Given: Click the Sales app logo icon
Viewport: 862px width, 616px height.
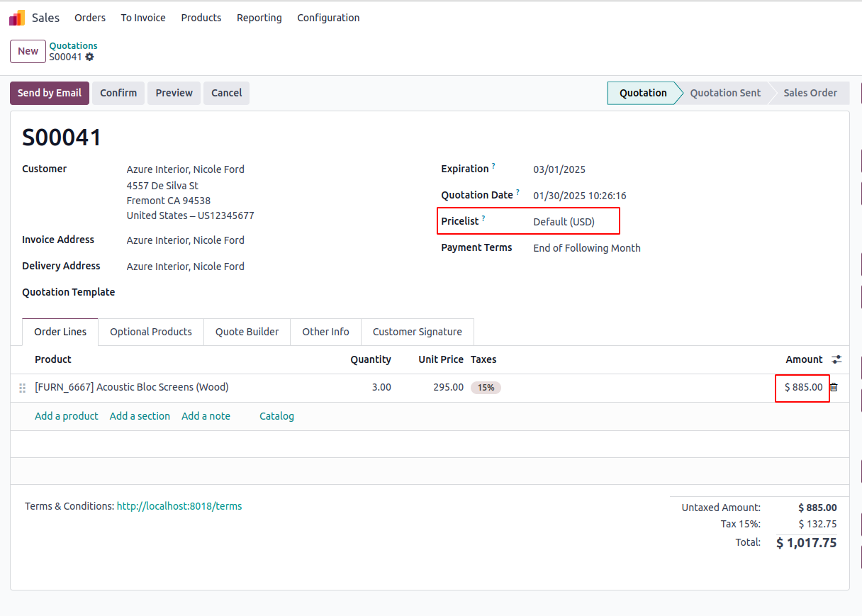Looking at the screenshot, I should point(17,18).
